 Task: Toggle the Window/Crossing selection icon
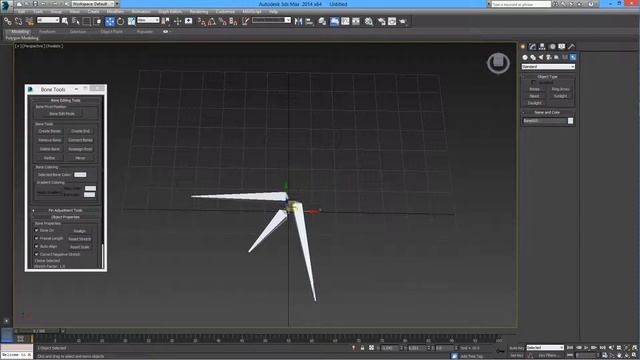(x=97, y=21)
